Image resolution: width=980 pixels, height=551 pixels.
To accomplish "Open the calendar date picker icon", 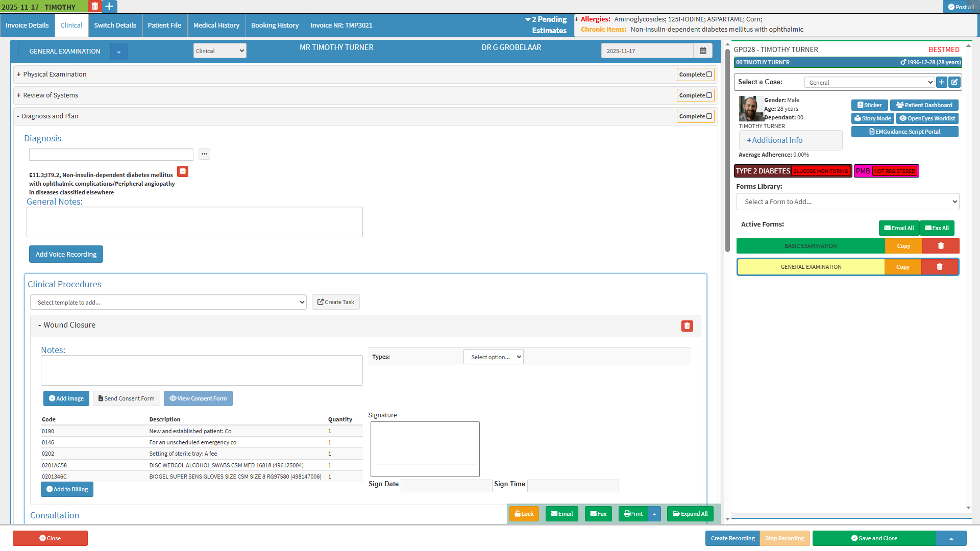I will coord(703,51).
